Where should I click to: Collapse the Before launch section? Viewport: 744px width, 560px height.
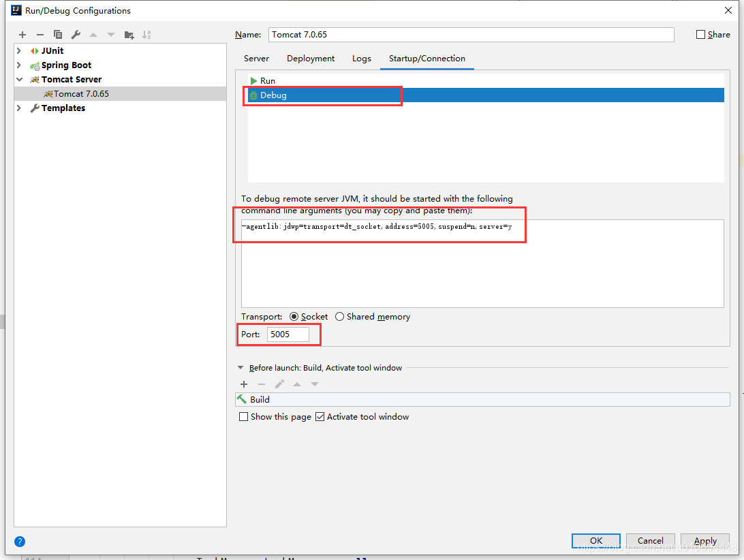pyautogui.click(x=241, y=368)
